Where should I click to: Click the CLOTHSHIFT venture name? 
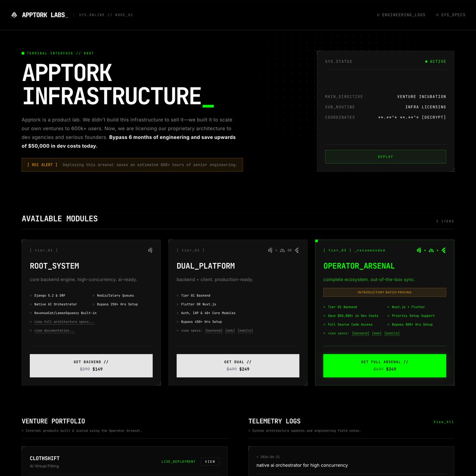45,458
